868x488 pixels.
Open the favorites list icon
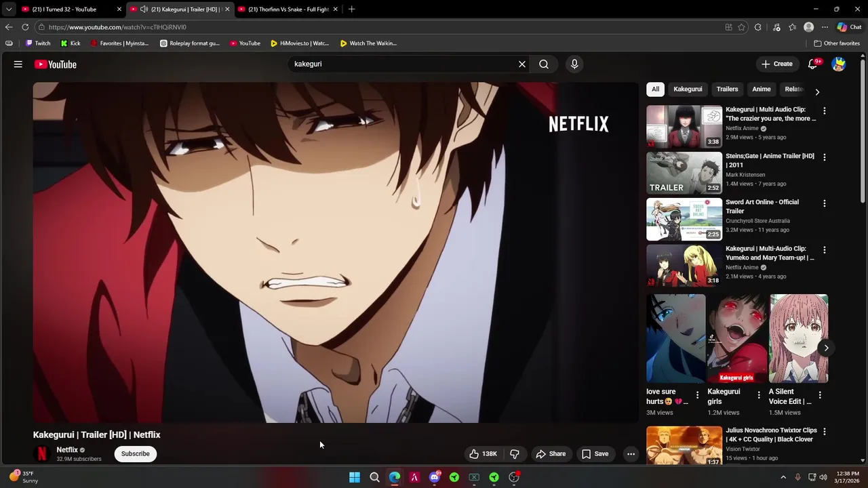coord(792,27)
